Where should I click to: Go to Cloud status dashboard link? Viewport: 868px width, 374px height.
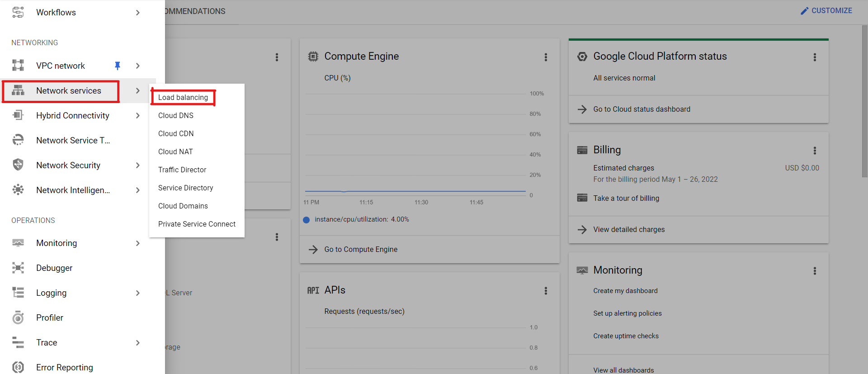(642, 109)
